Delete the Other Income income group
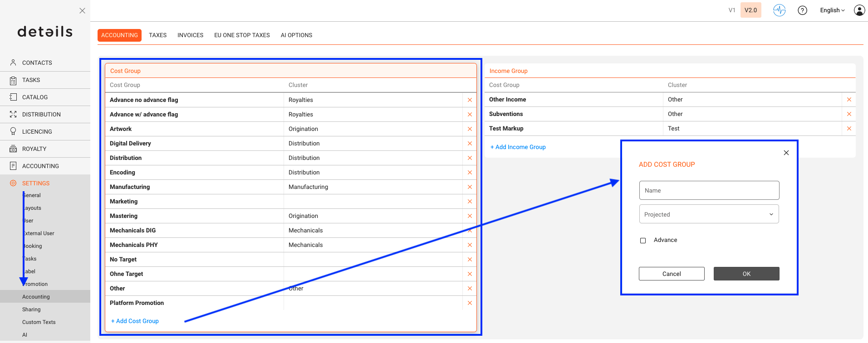 coord(849,100)
